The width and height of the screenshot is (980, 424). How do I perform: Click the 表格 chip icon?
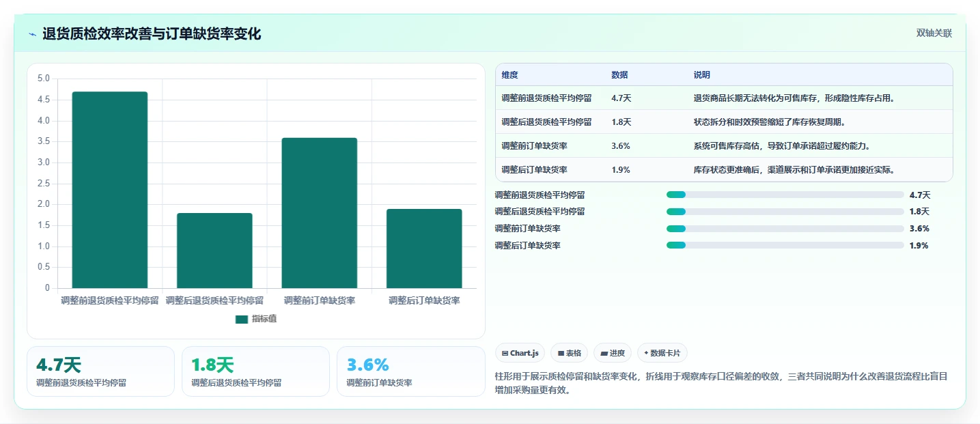coord(561,354)
